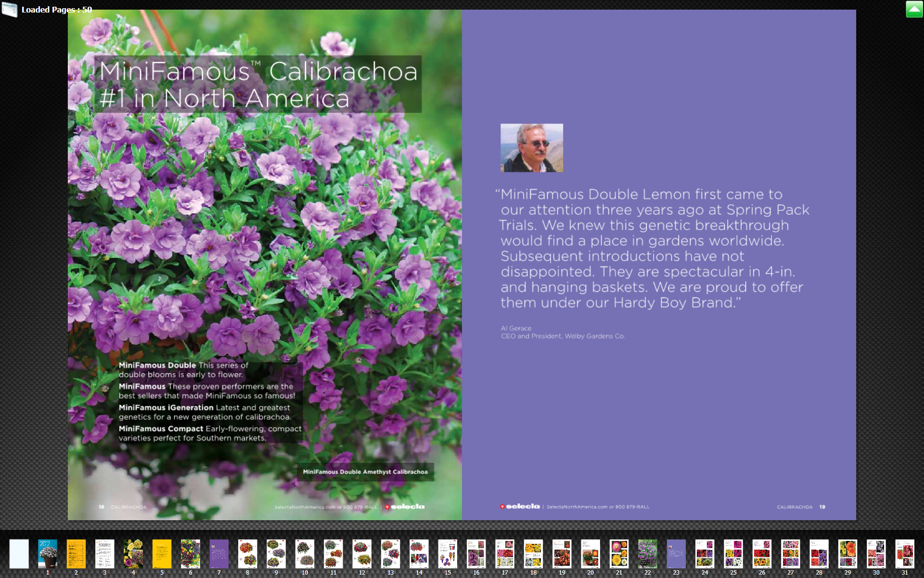The image size is (924, 578).
Task: Jump to page 21 thumbnail
Action: coord(619,554)
